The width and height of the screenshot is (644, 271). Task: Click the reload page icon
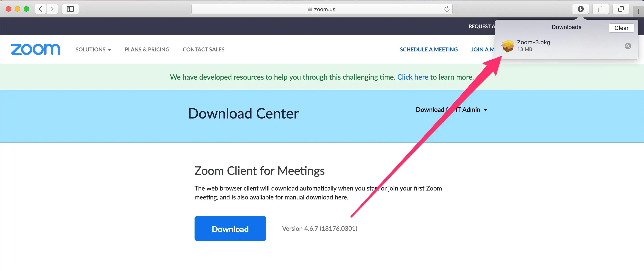[x=447, y=9]
